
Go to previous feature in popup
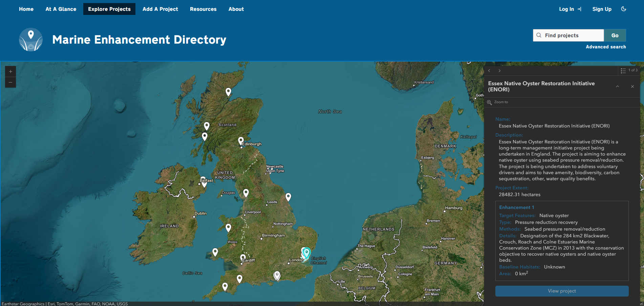(489, 71)
